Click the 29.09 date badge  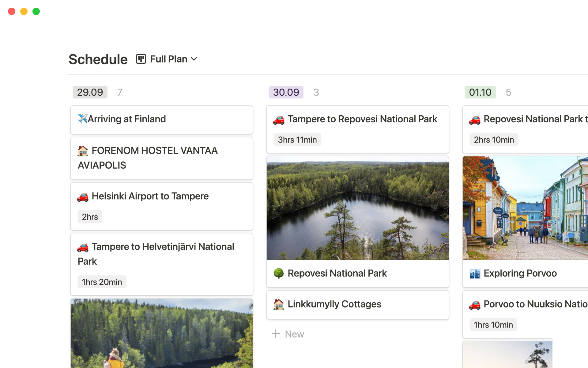point(90,92)
